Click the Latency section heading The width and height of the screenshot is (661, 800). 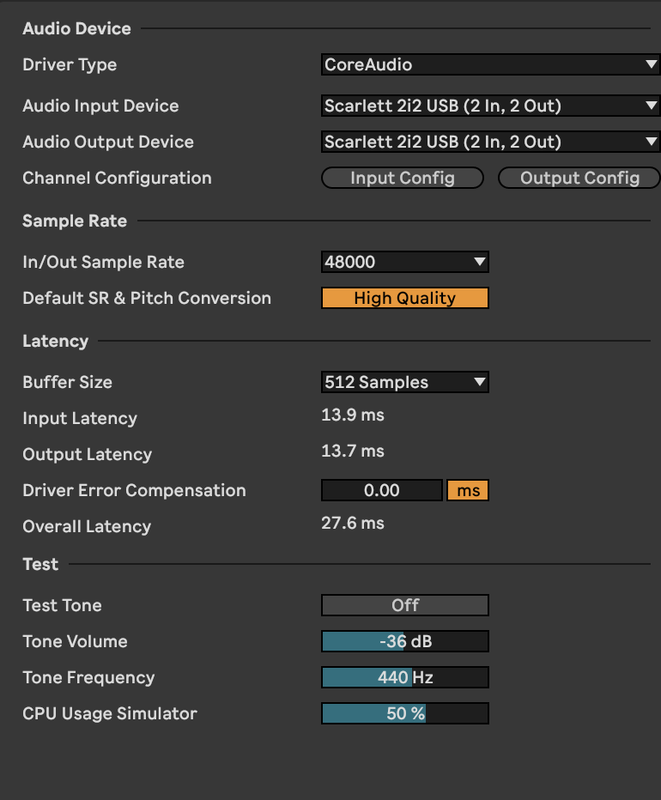point(56,341)
